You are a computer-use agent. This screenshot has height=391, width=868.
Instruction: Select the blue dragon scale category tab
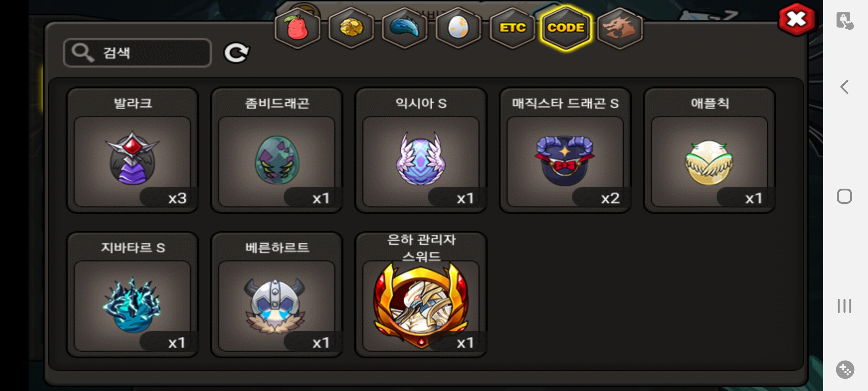click(404, 28)
